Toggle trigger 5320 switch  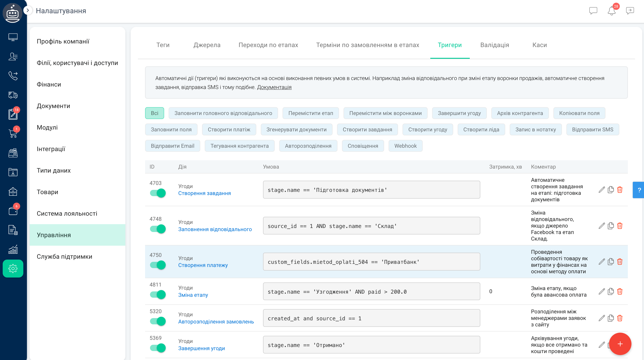tap(158, 321)
